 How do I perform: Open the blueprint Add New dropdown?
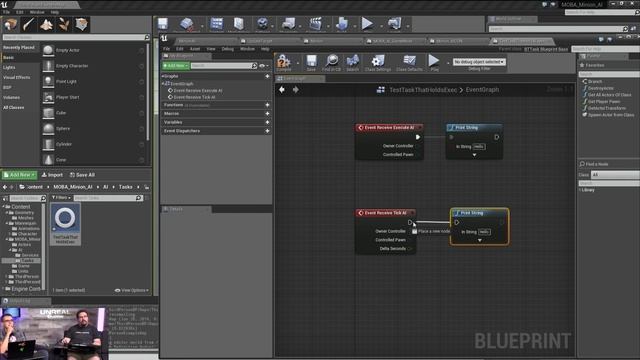176,66
